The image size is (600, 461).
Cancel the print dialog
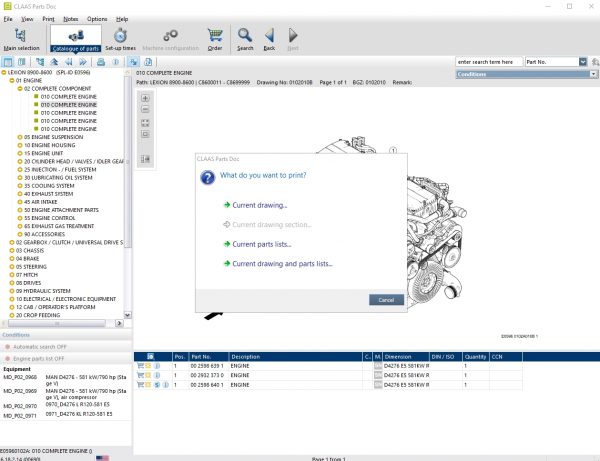click(x=386, y=299)
